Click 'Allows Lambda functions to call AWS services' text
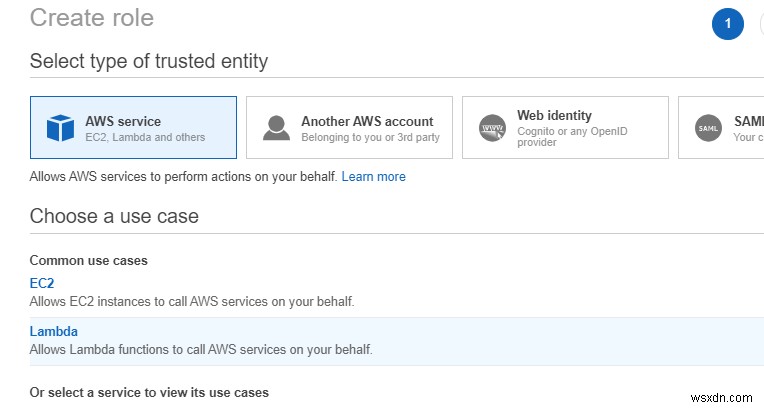 click(201, 350)
